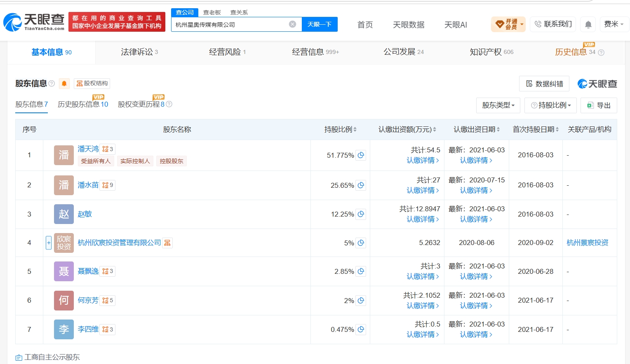Switch to 查关系 search tab
This screenshot has height=364, width=630.
[239, 12]
